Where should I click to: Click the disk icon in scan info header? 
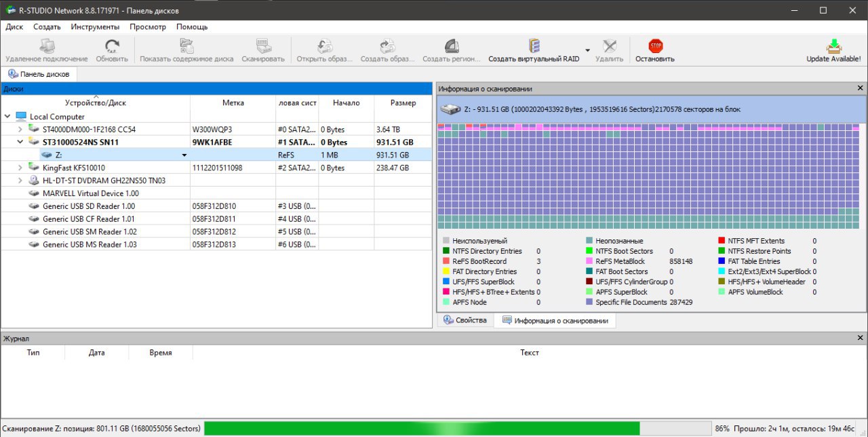click(450, 109)
